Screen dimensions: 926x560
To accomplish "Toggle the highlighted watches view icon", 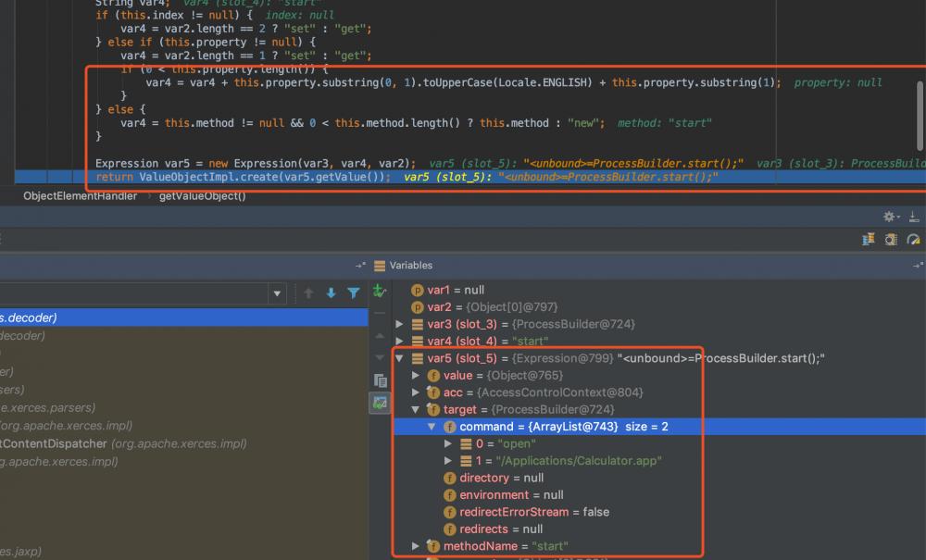I will pos(380,403).
